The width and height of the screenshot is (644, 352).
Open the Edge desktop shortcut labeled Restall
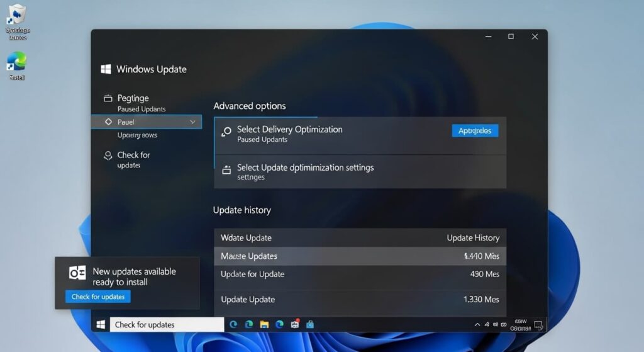[x=17, y=65]
